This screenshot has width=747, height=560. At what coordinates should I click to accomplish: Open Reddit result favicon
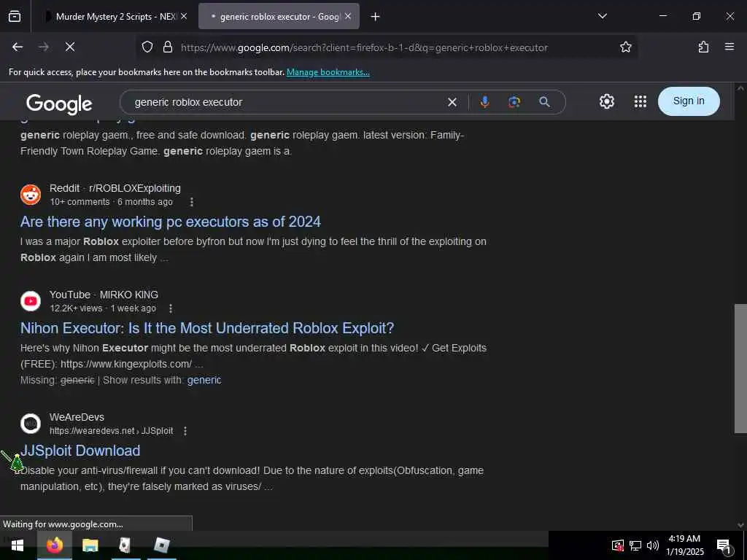(x=31, y=195)
